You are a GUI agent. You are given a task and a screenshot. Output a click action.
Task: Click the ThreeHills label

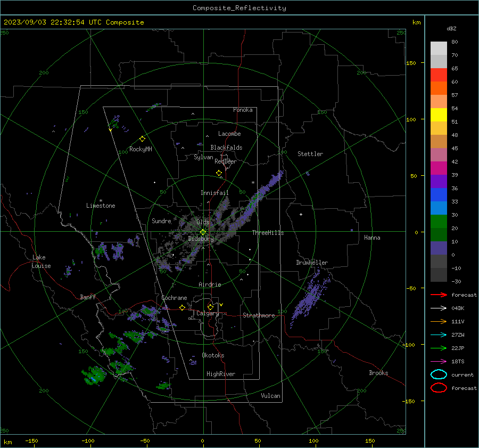(268, 233)
